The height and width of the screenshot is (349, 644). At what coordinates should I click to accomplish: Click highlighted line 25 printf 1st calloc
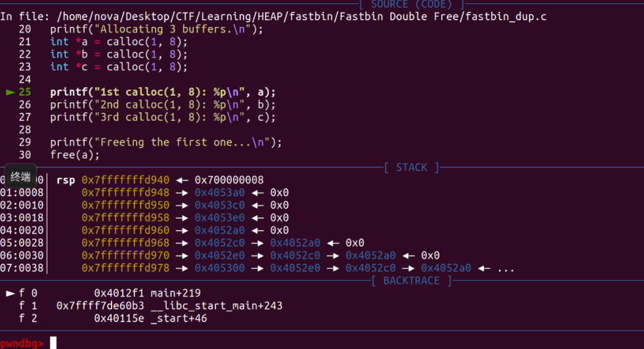click(x=163, y=92)
